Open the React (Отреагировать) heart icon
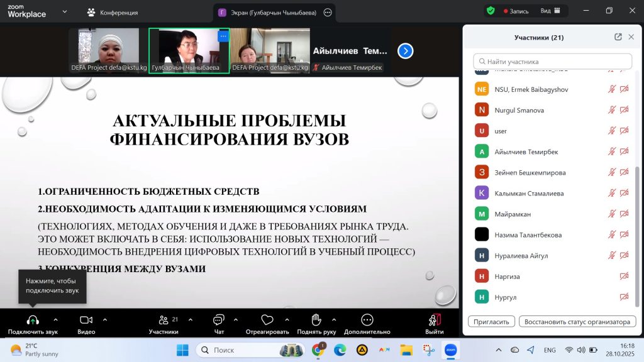644x362 pixels. tap(267, 320)
